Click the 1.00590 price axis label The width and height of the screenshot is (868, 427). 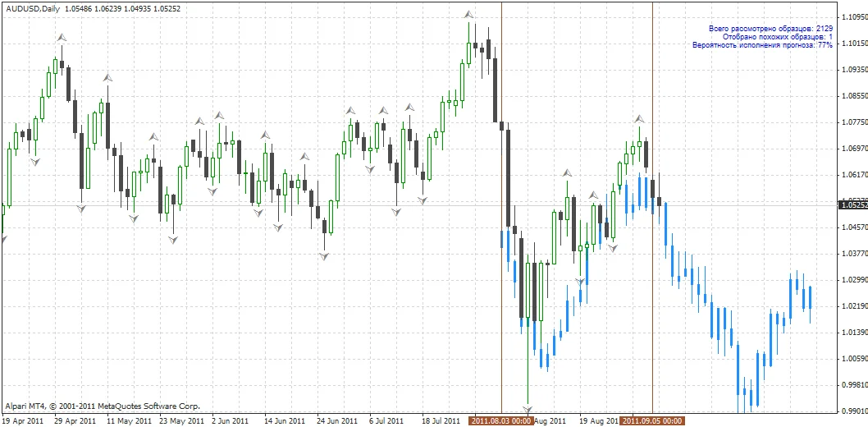(854, 359)
